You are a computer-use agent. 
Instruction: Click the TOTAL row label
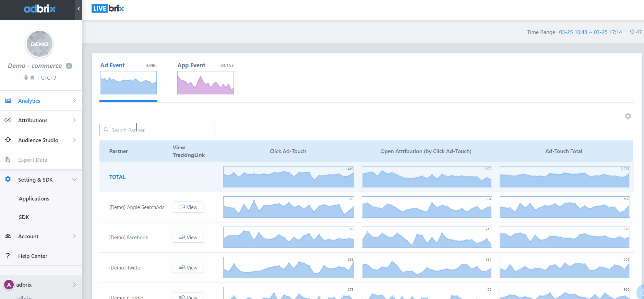tap(117, 177)
